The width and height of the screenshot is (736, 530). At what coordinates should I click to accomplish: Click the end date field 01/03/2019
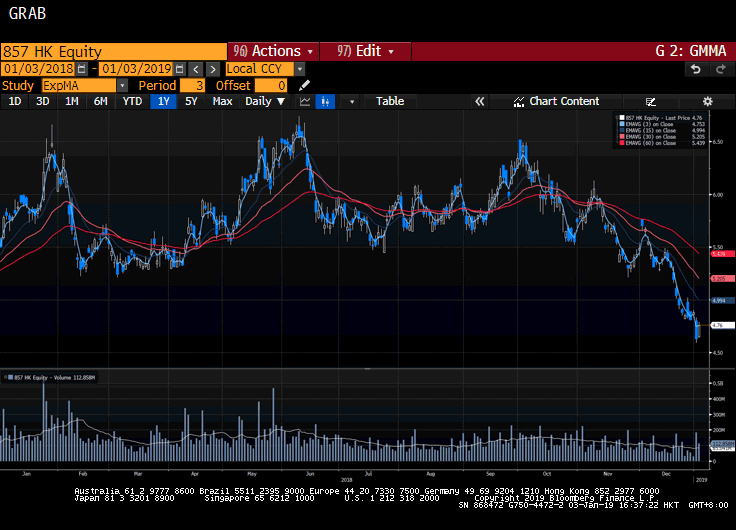[137, 69]
